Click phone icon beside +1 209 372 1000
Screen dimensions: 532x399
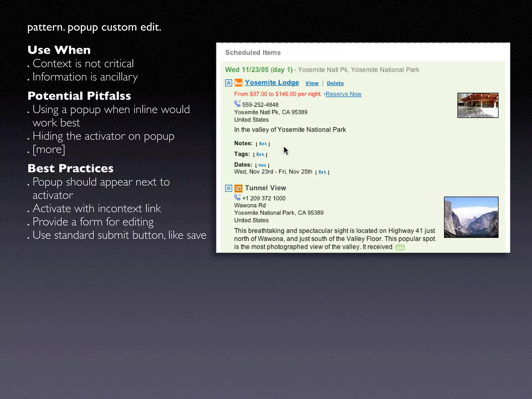(x=237, y=197)
